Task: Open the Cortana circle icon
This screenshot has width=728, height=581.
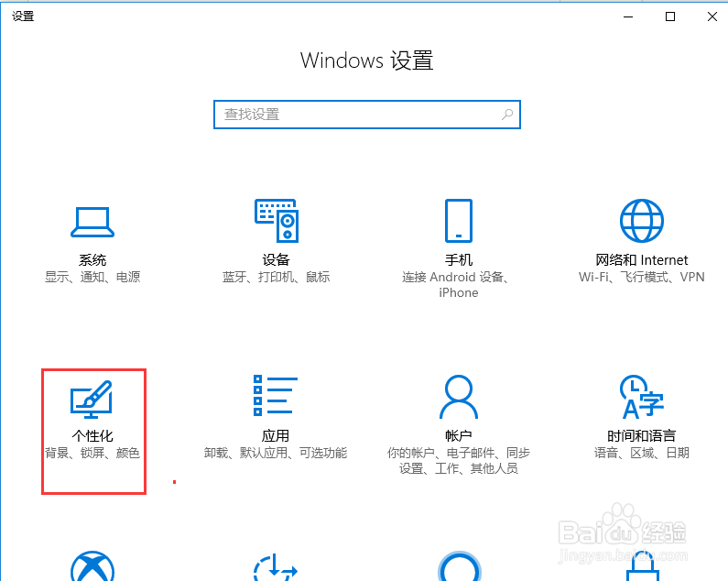Action: (x=459, y=566)
